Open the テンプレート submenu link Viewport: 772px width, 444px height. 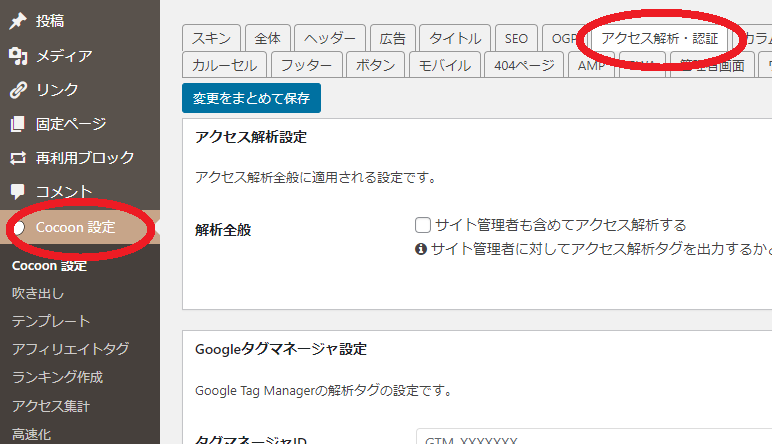(51, 321)
